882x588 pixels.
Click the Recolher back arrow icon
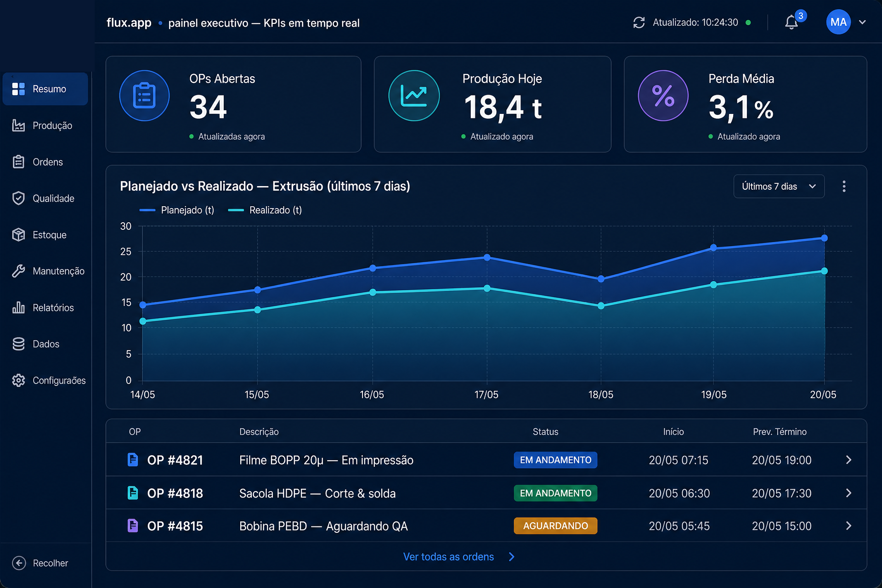click(19, 563)
